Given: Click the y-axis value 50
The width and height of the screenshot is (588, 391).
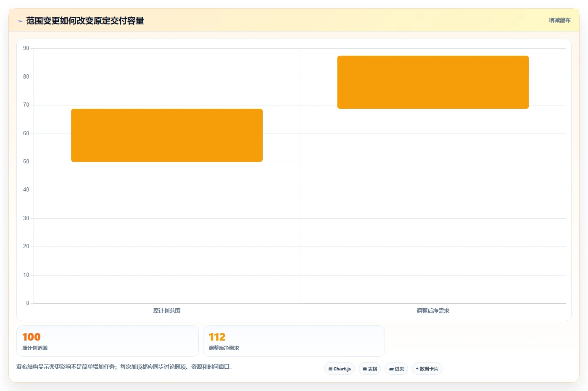Looking at the screenshot, I should click(x=26, y=162).
